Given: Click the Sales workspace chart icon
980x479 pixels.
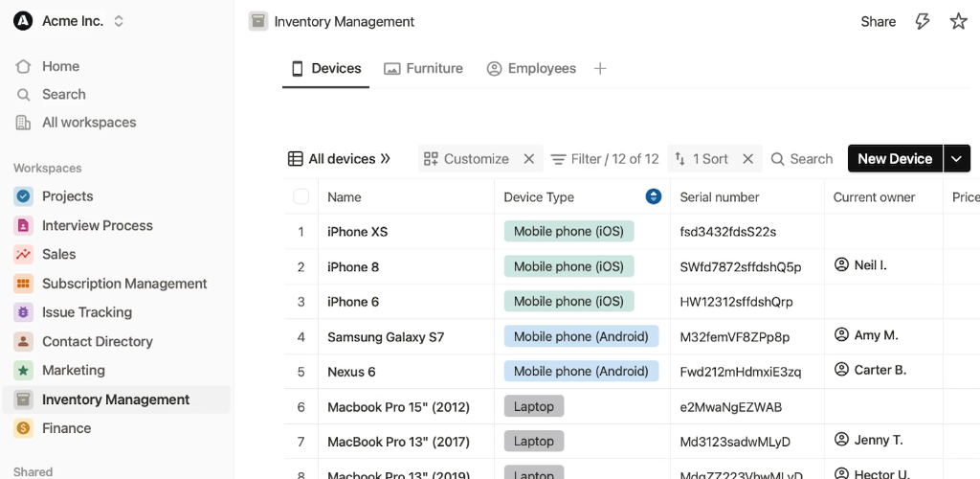Looking at the screenshot, I should (x=23, y=255).
